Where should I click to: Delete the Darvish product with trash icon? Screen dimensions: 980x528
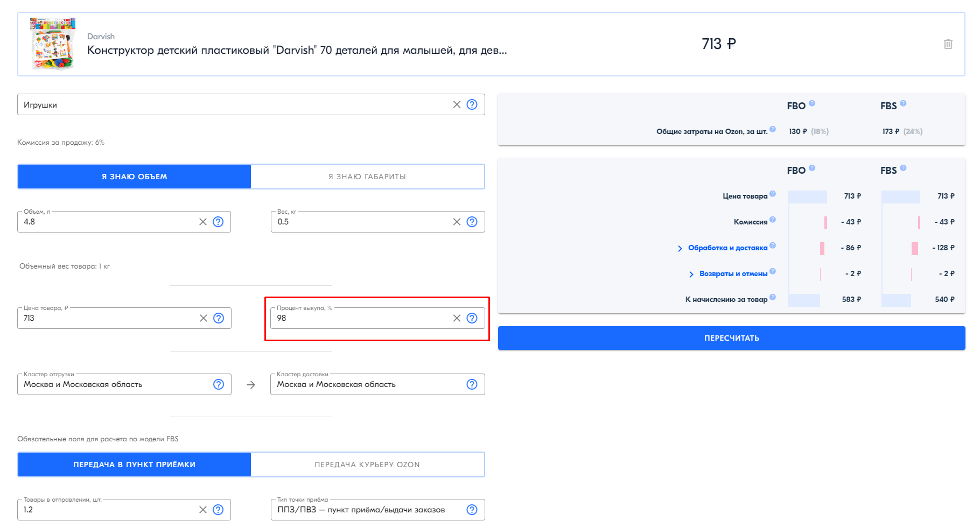click(948, 44)
